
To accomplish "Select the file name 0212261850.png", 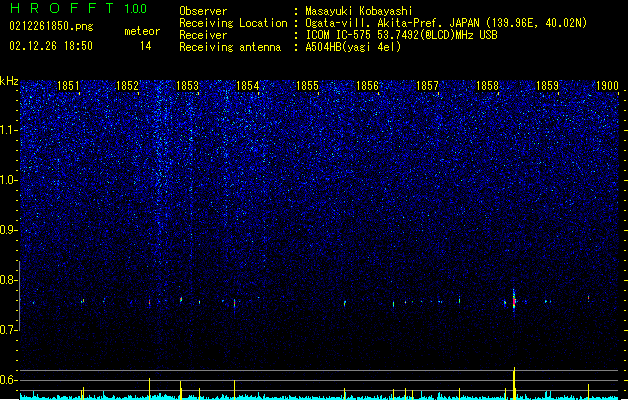I will click(x=51, y=26).
